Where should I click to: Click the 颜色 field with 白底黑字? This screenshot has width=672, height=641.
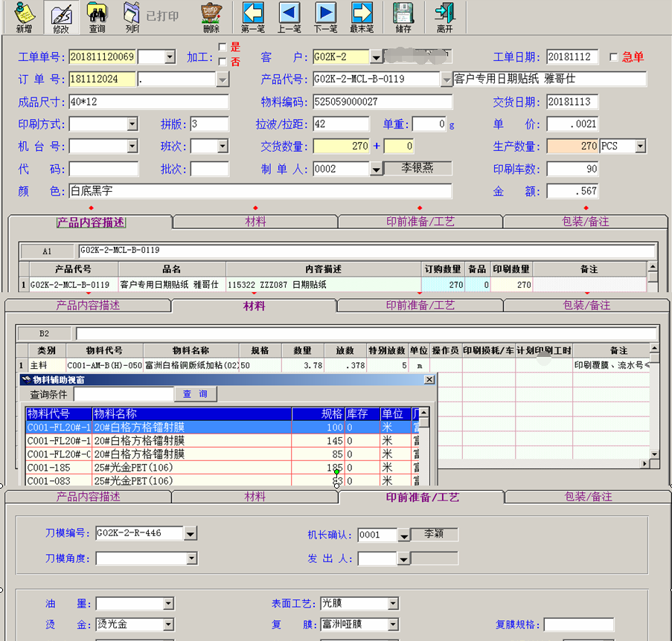tap(260, 191)
